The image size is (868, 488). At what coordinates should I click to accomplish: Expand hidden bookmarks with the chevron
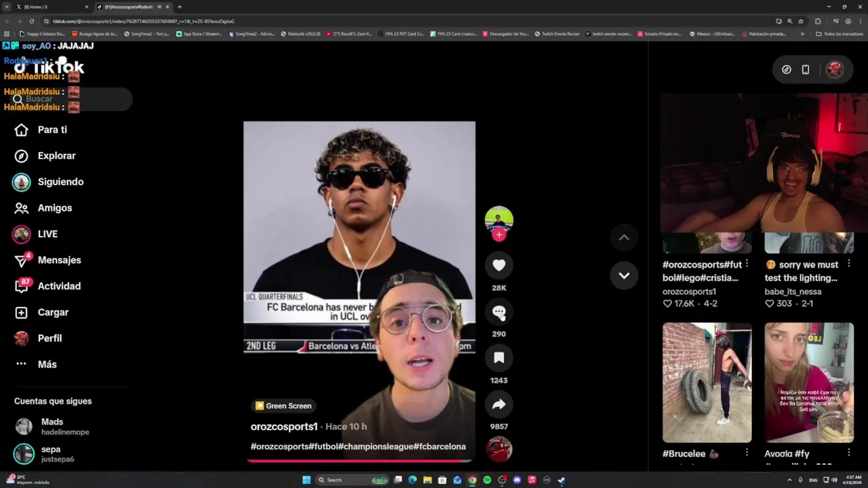802,33
